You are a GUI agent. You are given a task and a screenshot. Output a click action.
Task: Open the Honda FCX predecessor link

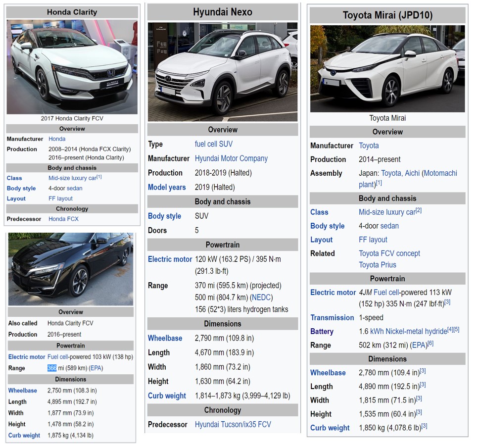(63, 219)
